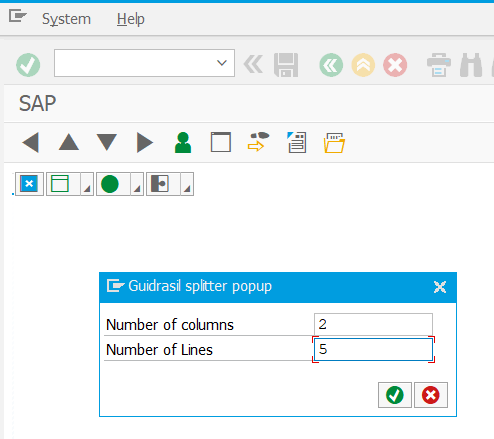This screenshot has width=494, height=439.
Task: Click the Print icon
Action: (439, 65)
